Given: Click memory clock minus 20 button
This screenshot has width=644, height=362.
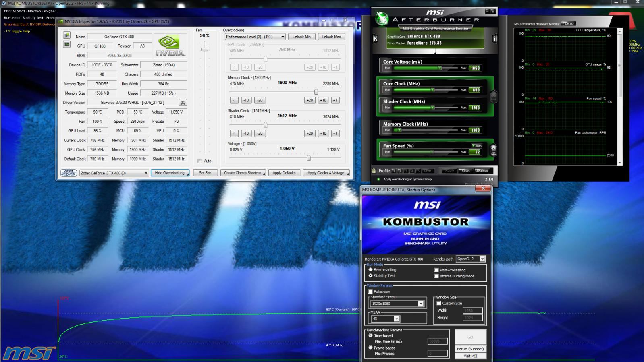Looking at the screenshot, I should click(x=260, y=100).
